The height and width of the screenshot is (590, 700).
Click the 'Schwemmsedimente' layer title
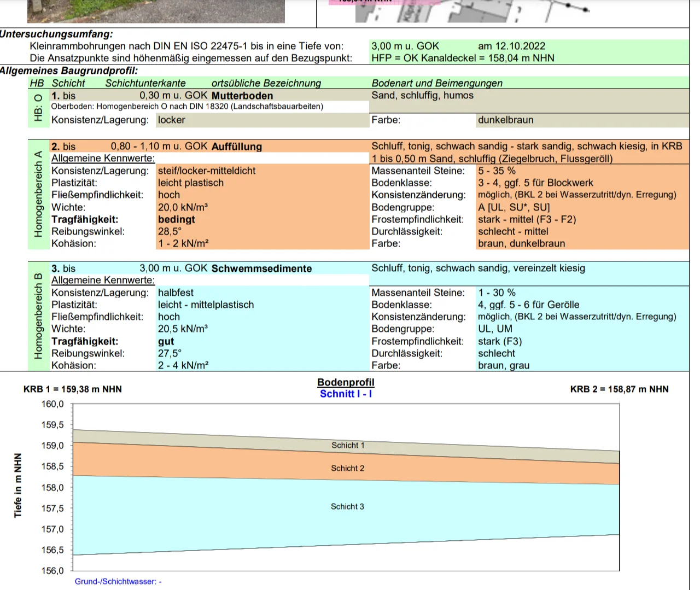[261, 268]
